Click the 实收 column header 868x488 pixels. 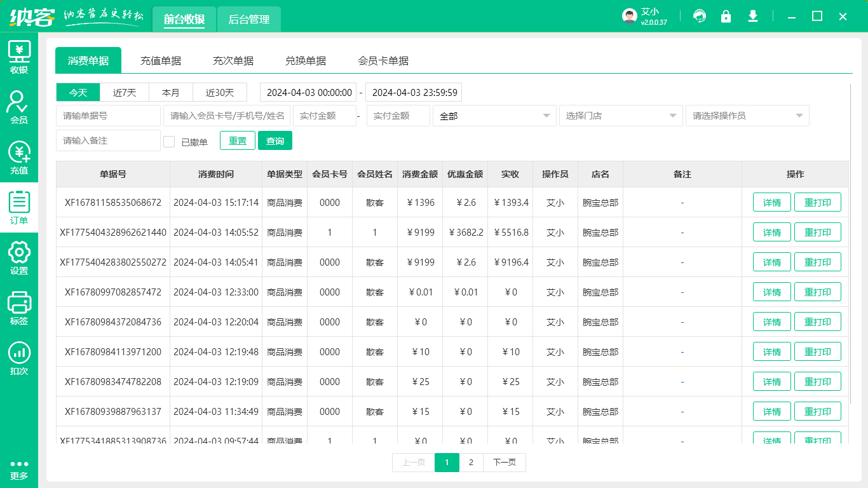pos(510,174)
